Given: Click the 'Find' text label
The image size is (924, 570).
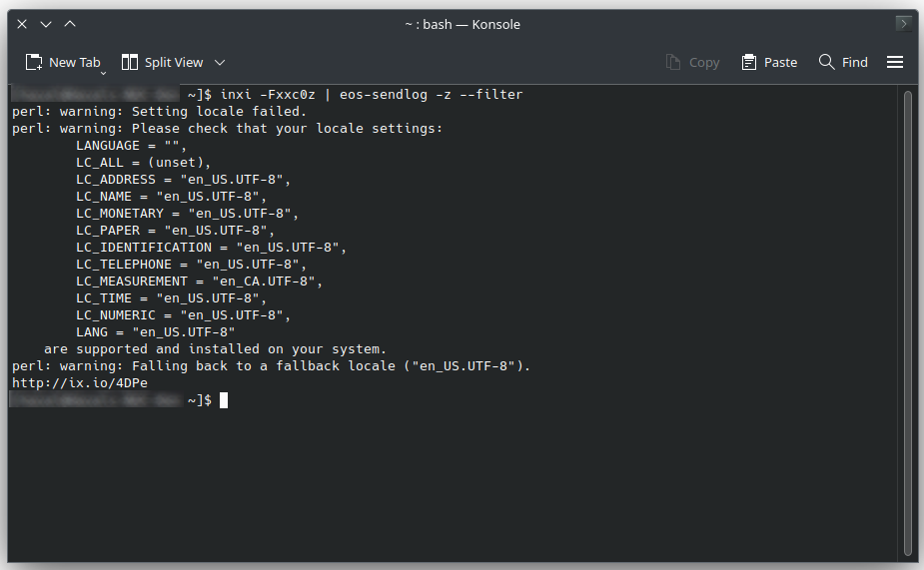Looking at the screenshot, I should 854,63.
